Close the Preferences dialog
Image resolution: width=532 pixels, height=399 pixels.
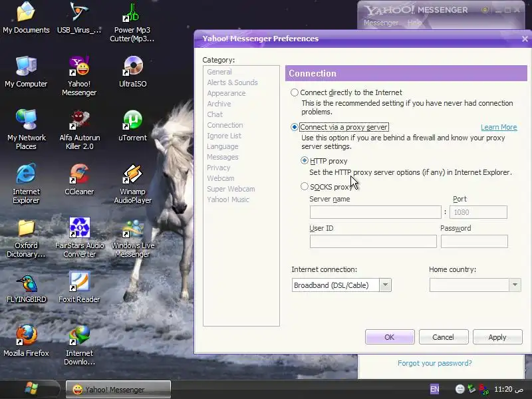tap(525, 39)
